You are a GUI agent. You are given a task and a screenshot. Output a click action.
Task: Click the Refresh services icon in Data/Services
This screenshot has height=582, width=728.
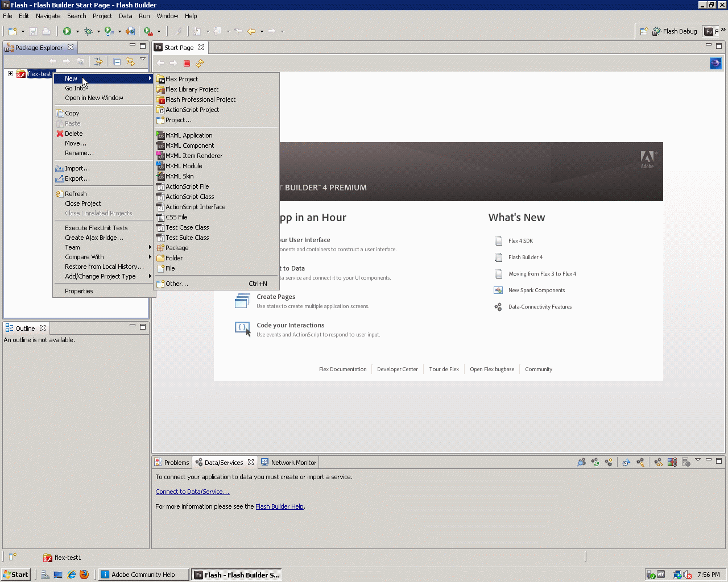[595, 462]
